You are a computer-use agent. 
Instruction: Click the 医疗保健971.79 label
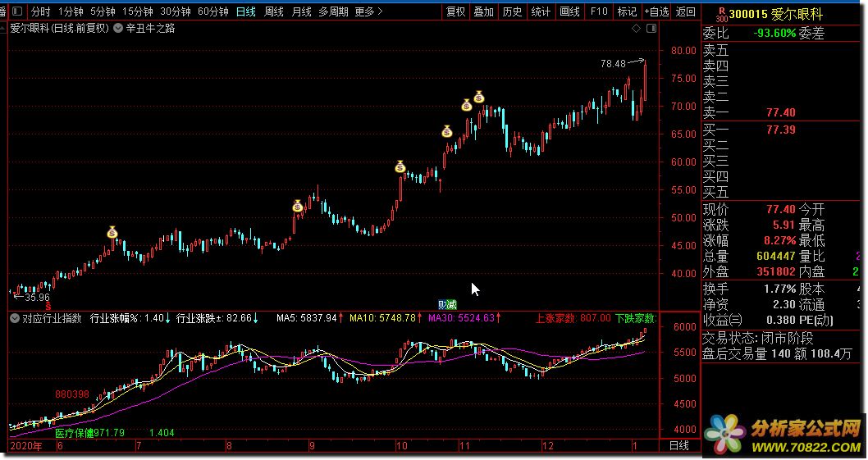(x=89, y=433)
